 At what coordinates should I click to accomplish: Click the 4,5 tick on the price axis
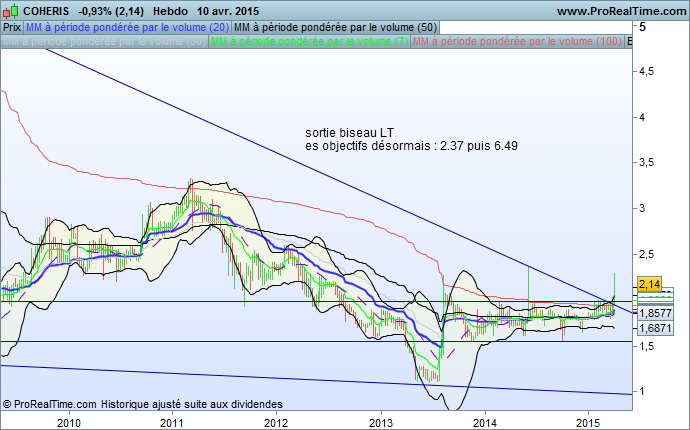coord(646,72)
